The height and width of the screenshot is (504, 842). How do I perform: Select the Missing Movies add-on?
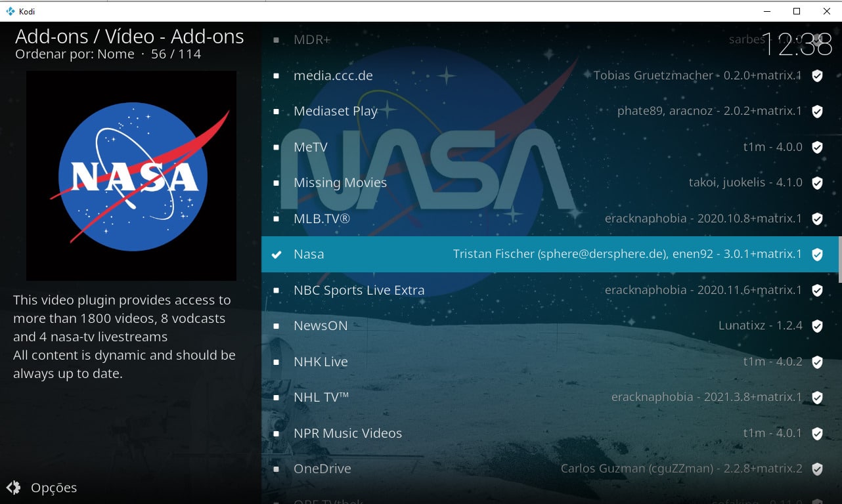click(x=550, y=182)
